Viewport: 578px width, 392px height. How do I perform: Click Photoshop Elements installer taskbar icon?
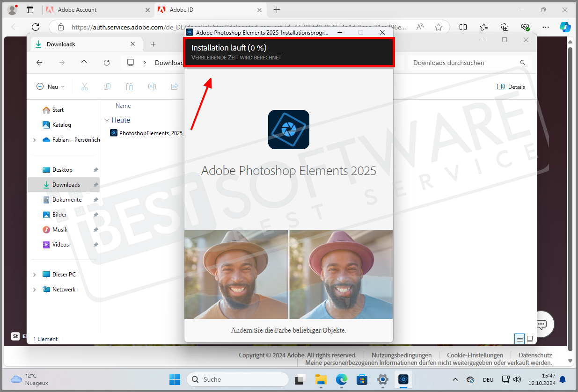(x=403, y=379)
